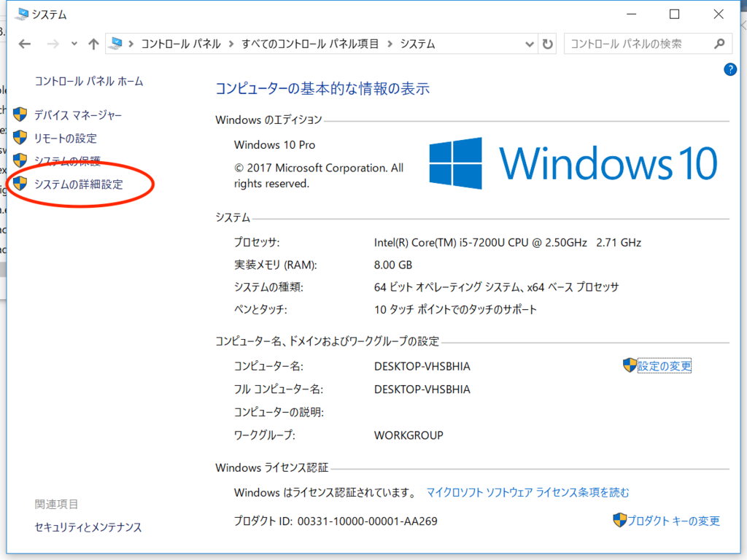Image resolution: width=747 pixels, height=560 pixels.
Task: Click the shield icon beside システムの詳細設定
Action: [x=20, y=183]
